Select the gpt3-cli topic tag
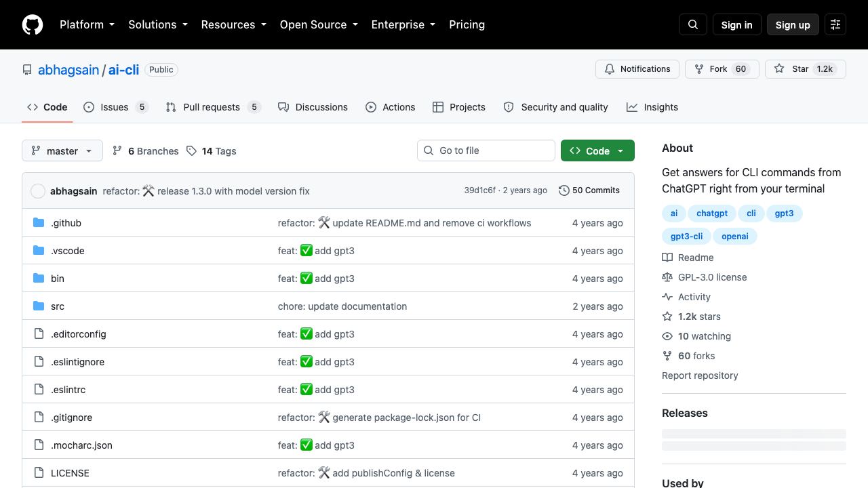The width and height of the screenshot is (868, 488). [x=687, y=237]
